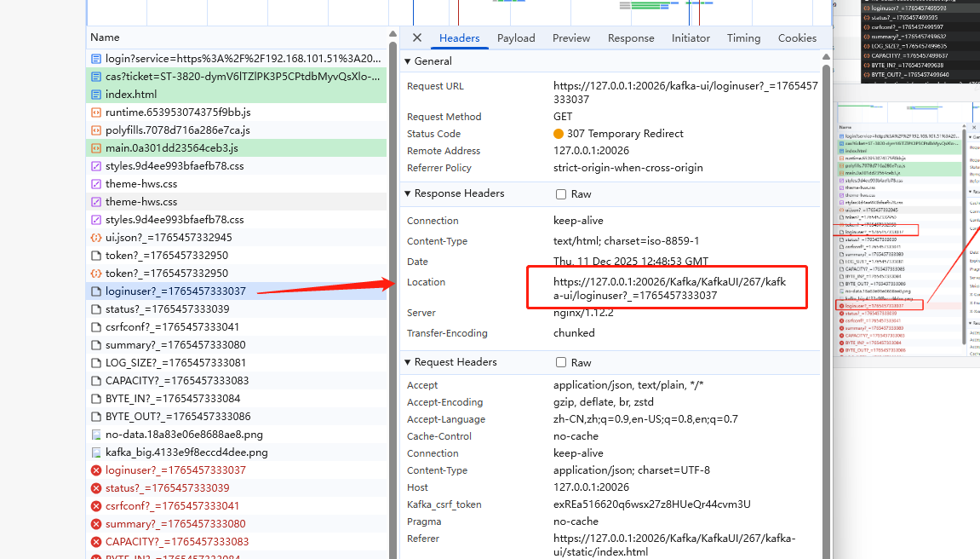
Task: Select the black summary?_=1765457333080 request
Action: pyautogui.click(x=236, y=345)
